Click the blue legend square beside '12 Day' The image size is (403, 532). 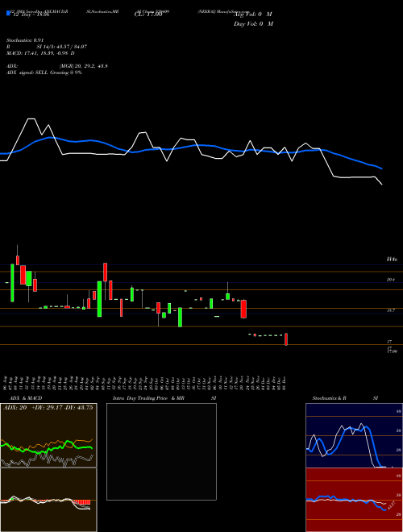pyautogui.click(x=8, y=13)
